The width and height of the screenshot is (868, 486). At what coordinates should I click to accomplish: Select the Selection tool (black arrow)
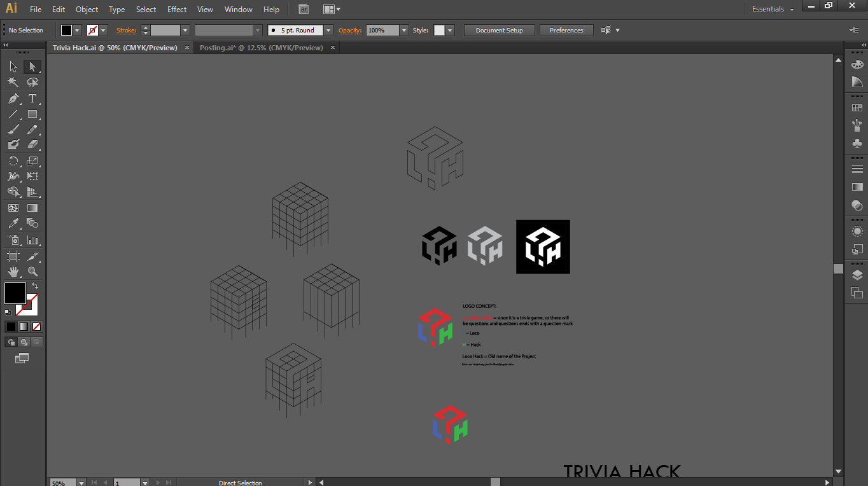(x=13, y=67)
